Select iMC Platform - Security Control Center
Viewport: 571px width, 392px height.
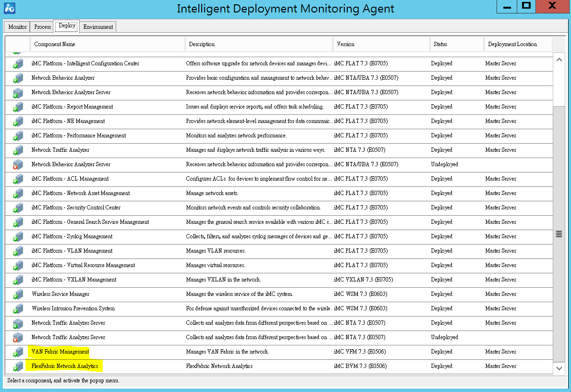[76, 208]
